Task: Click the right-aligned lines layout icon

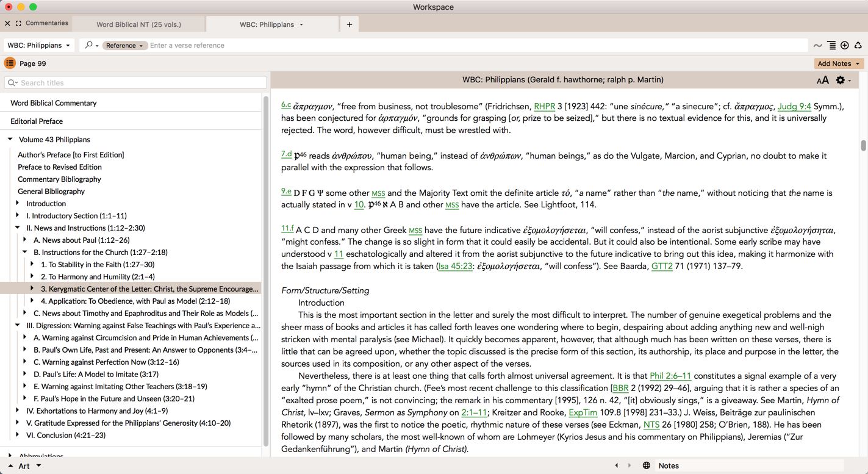Action: (x=831, y=45)
